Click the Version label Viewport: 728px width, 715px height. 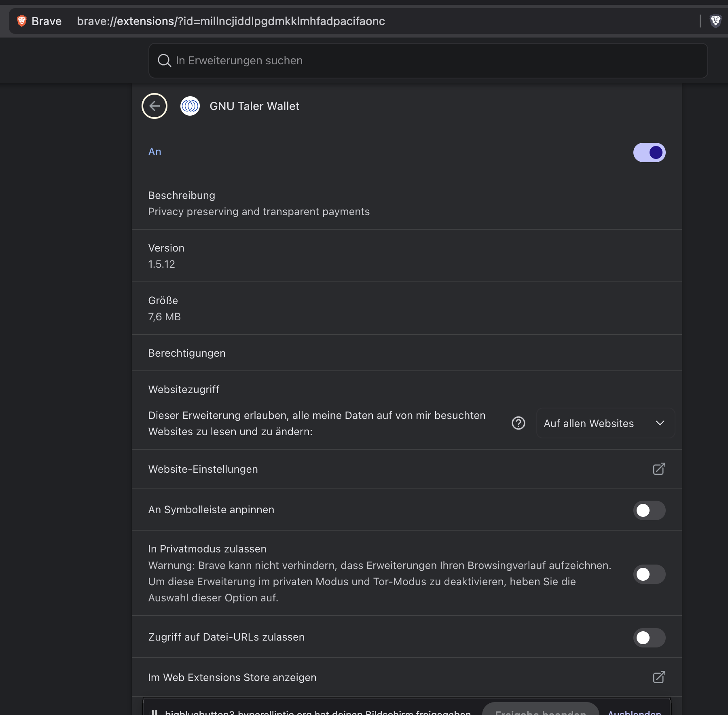[166, 248]
